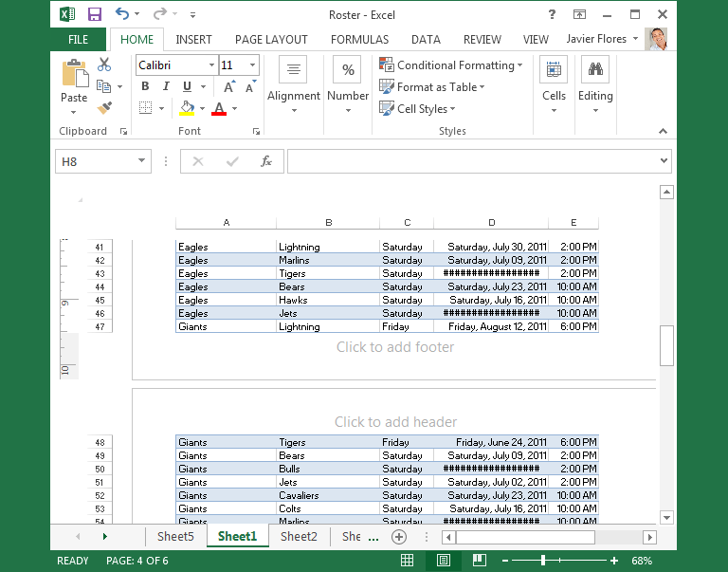Switch to Normal view in status bar
This screenshot has height=572, width=728.
408,561
